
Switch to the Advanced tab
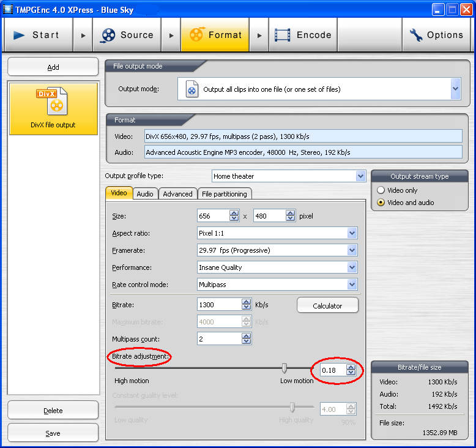tap(177, 194)
